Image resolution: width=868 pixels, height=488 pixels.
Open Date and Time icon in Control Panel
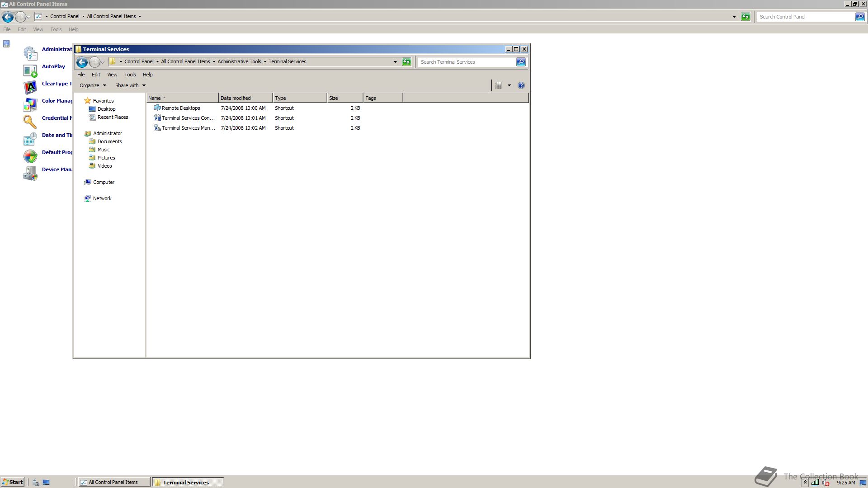(30, 139)
